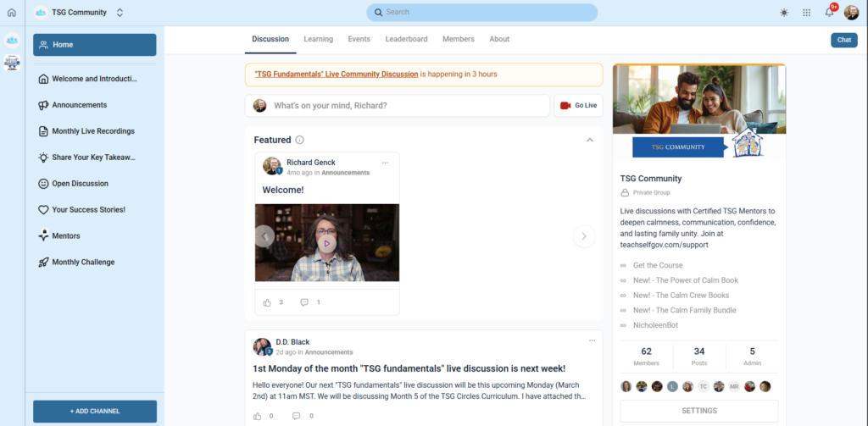The image size is (868, 426).
Task: Open Richard Genck's profile avatar in featured post
Action: pos(272,166)
